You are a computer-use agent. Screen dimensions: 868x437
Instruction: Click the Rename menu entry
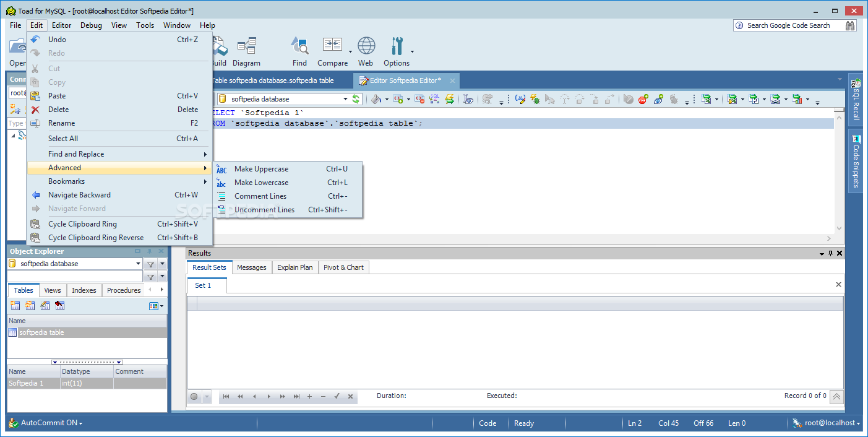[x=119, y=123]
